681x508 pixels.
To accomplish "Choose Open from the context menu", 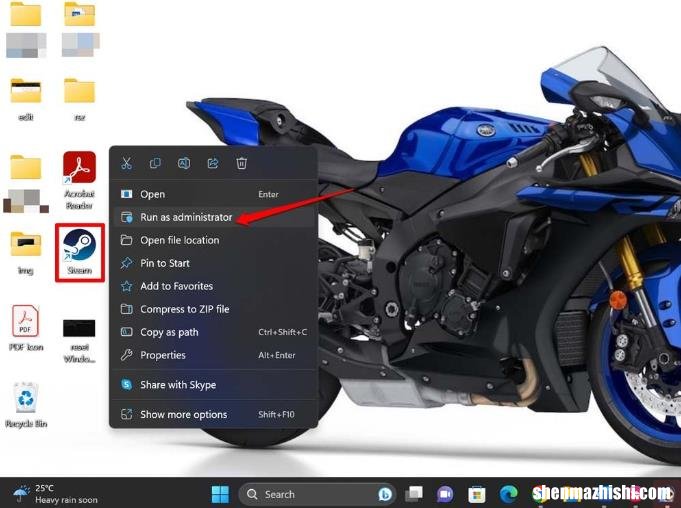I will tap(213, 194).
